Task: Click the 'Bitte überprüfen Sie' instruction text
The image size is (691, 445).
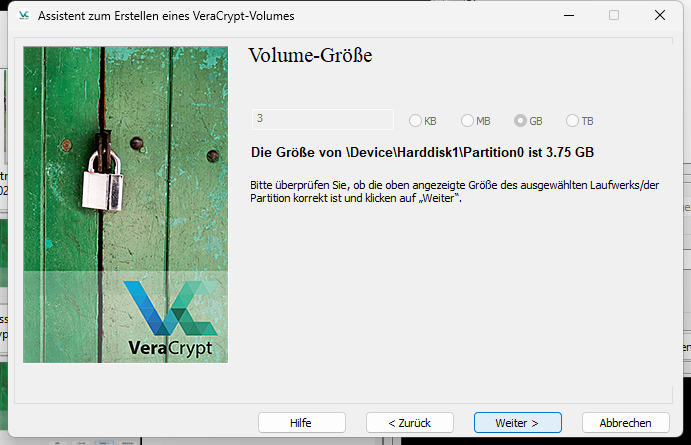Action: [454, 192]
